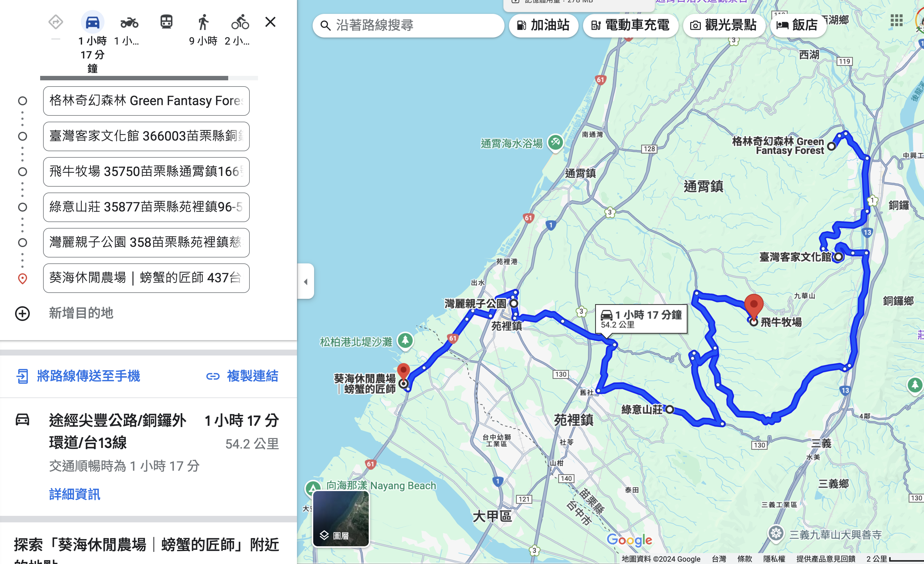The height and width of the screenshot is (564, 924).
Task: Edit the 灣麗親子公園 waypoint field
Action: click(x=146, y=243)
